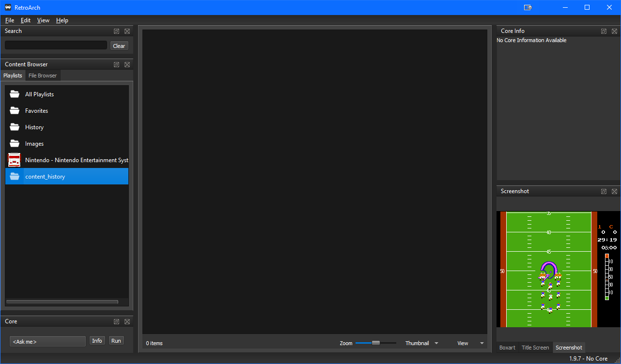
Task: Open the View options dropdown
Action: 469,343
